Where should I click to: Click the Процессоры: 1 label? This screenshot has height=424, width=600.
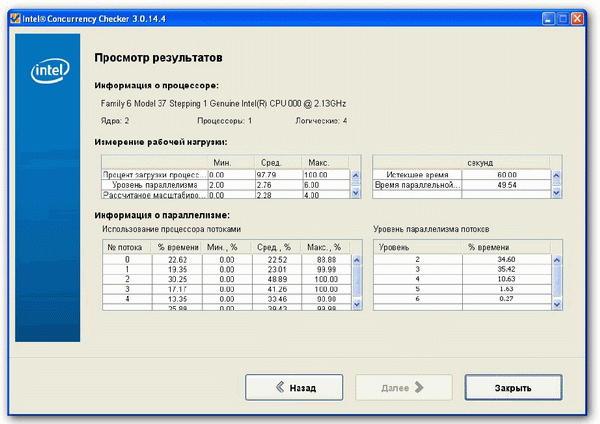coord(225,121)
